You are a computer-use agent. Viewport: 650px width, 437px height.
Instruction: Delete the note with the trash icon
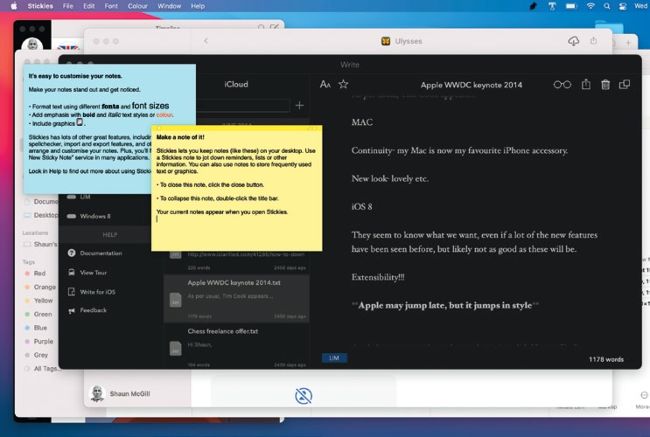(x=605, y=85)
